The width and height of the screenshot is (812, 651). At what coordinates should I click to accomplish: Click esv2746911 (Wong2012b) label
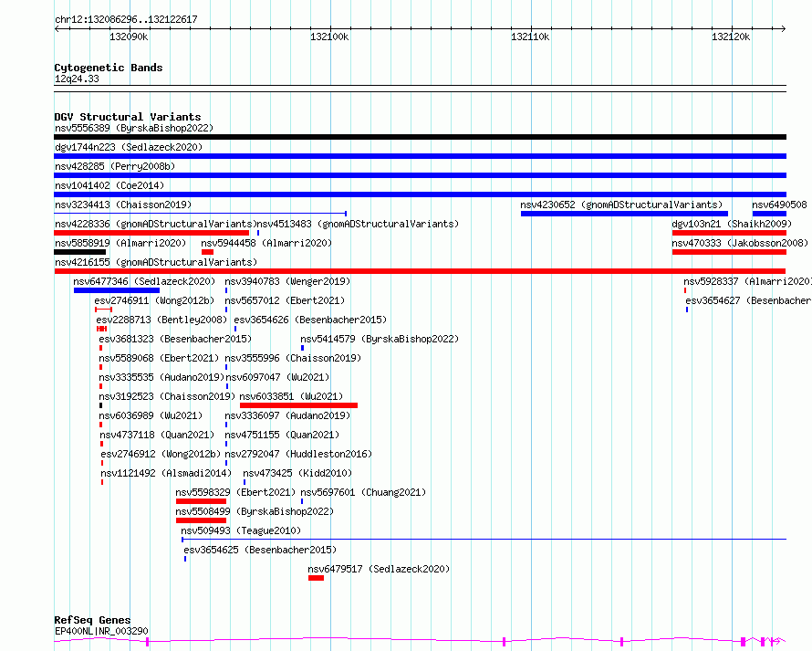154,300
